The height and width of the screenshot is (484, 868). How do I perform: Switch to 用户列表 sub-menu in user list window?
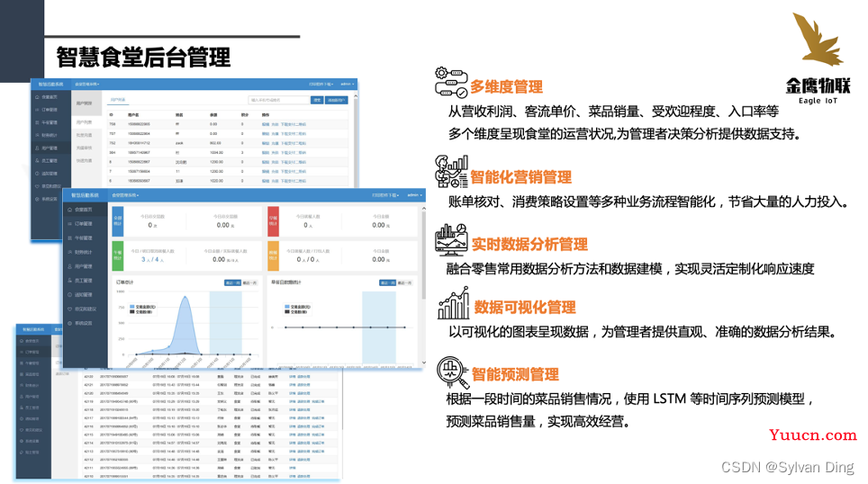click(x=84, y=122)
